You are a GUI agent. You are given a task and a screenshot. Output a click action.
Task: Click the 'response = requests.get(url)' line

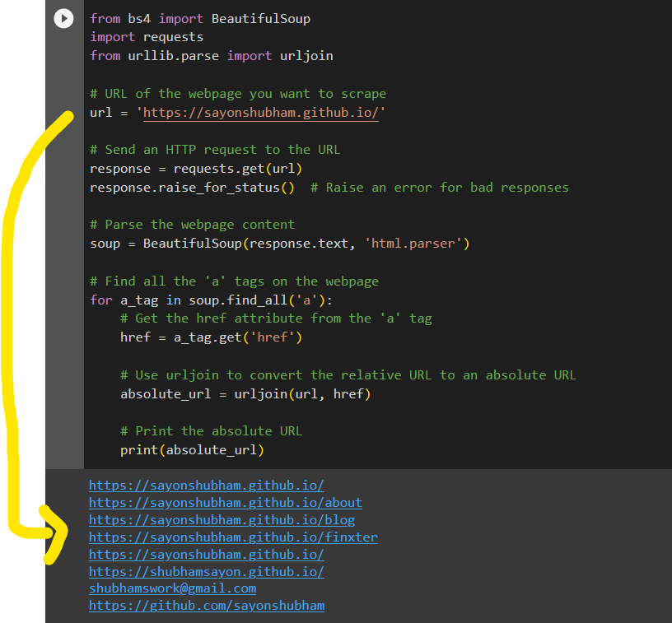pos(196,169)
